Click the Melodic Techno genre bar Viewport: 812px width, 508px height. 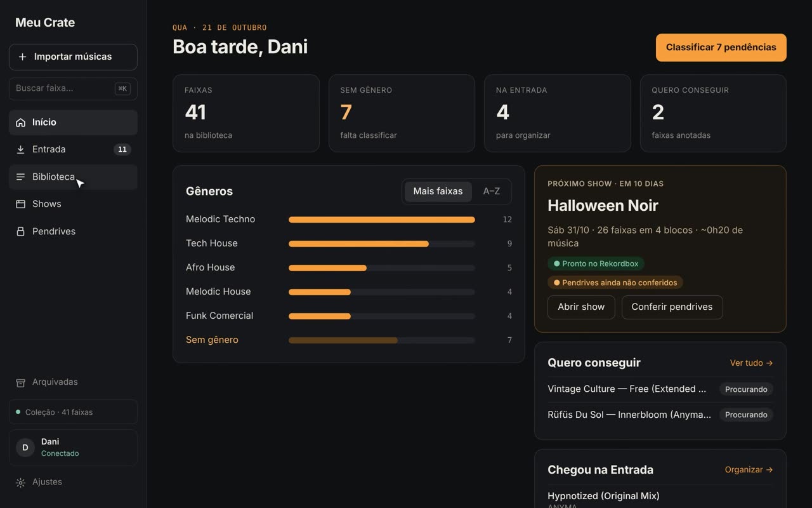382,220
